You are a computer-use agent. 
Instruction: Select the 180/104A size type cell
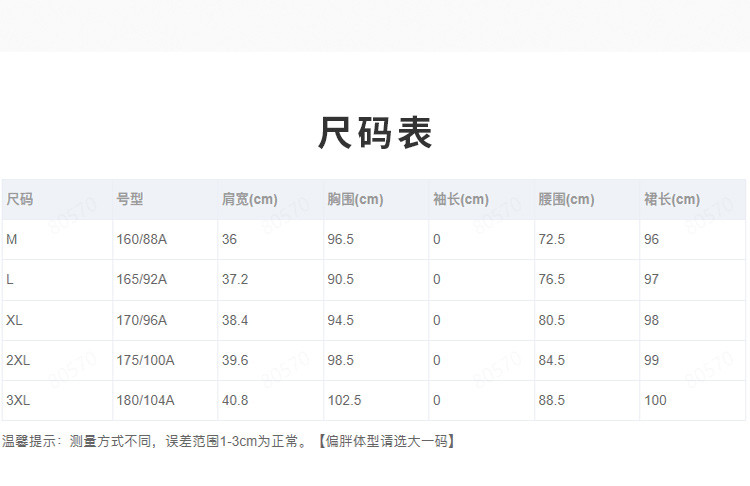click(146, 400)
